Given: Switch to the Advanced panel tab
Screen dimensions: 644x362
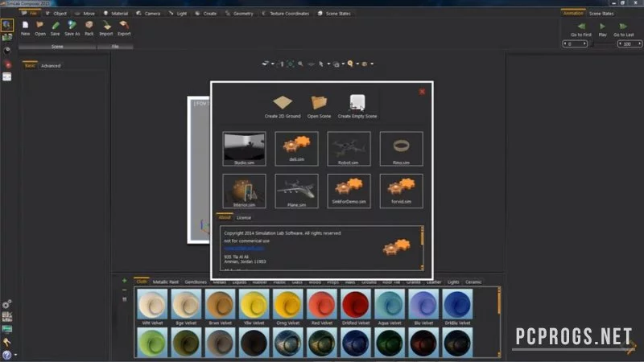Looking at the screenshot, I should tap(51, 66).
